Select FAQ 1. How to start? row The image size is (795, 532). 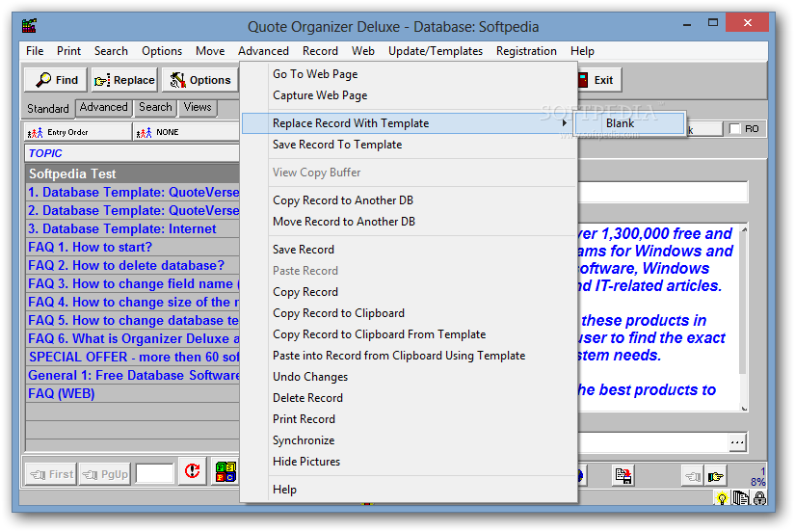132,247
